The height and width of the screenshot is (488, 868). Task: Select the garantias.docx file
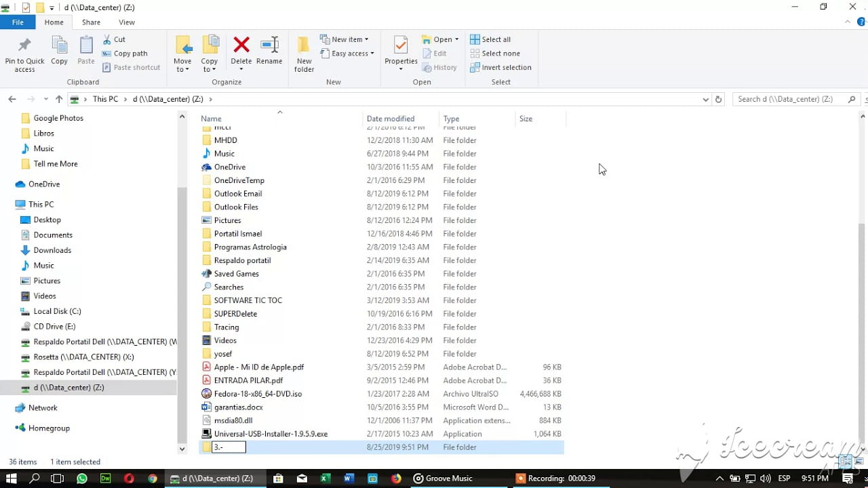point(238,407)
